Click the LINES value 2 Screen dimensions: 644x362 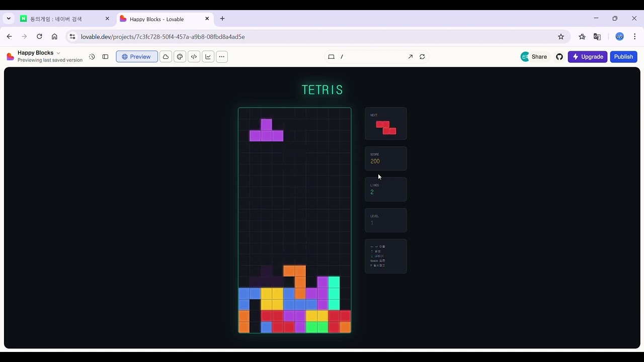372,192
